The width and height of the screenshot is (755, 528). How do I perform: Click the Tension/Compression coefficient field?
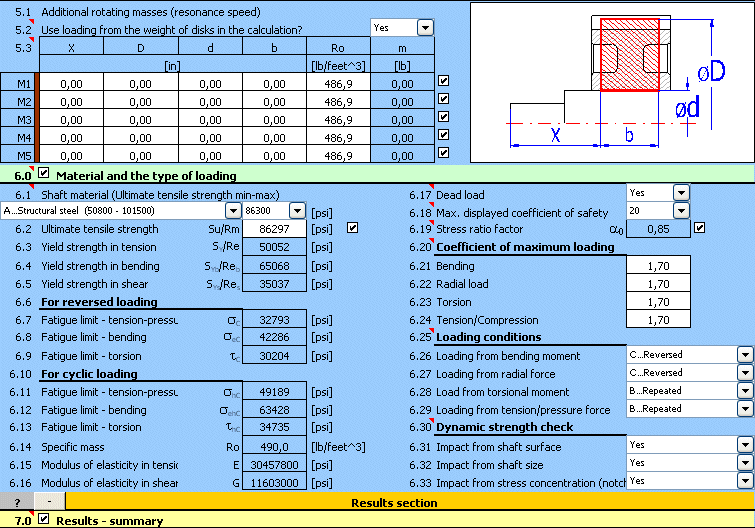[x=658, y=320]
